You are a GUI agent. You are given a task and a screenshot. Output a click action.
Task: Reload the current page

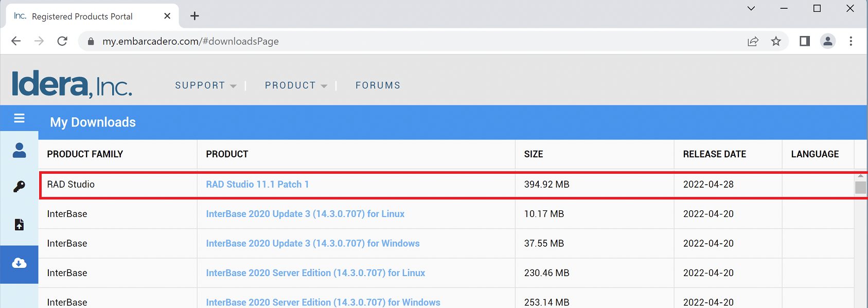click(x=62, y=41)
